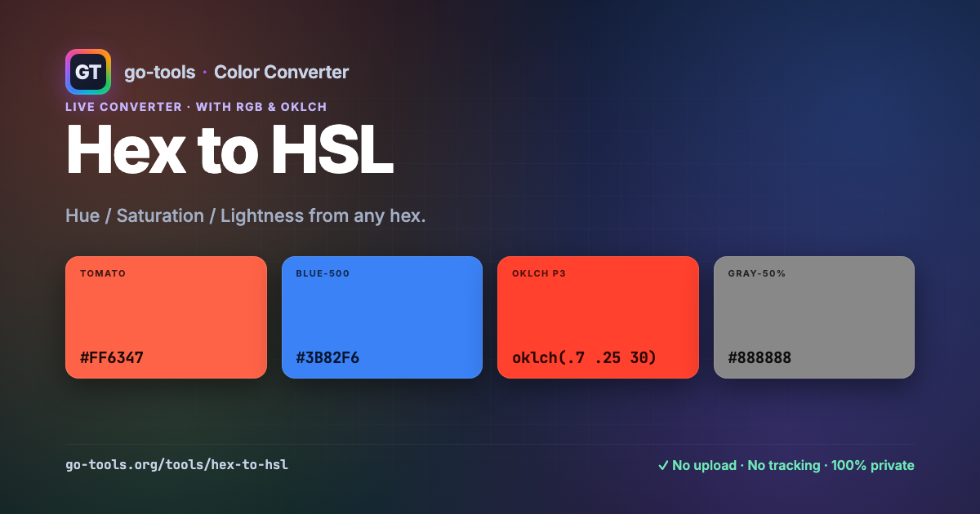Select the Gray-50% swatch card
Image resolution: width=980 pixels, height=514 pixels.
(814, 317)
